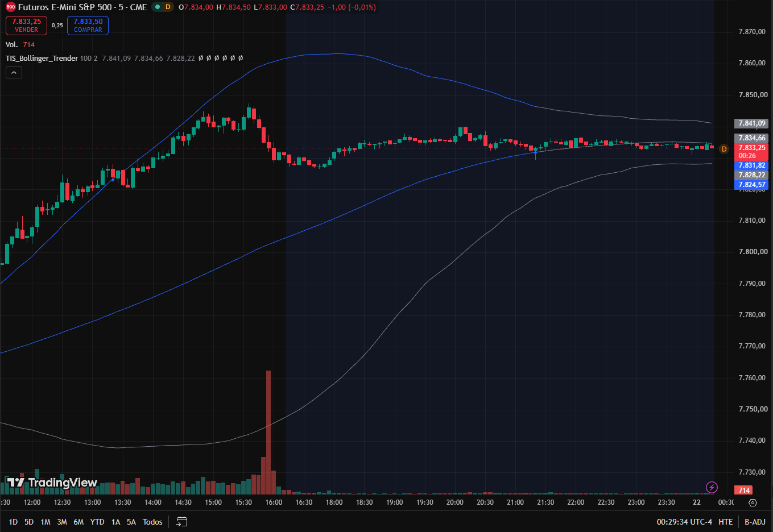Select the 1M time range
The height and width of the screenshot is (532, 773).
[x=46, y=522]
